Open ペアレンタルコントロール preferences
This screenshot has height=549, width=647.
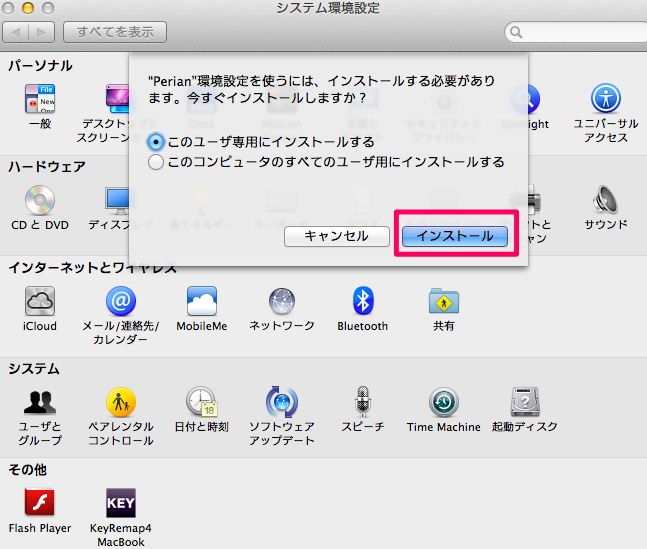(120, 402)
